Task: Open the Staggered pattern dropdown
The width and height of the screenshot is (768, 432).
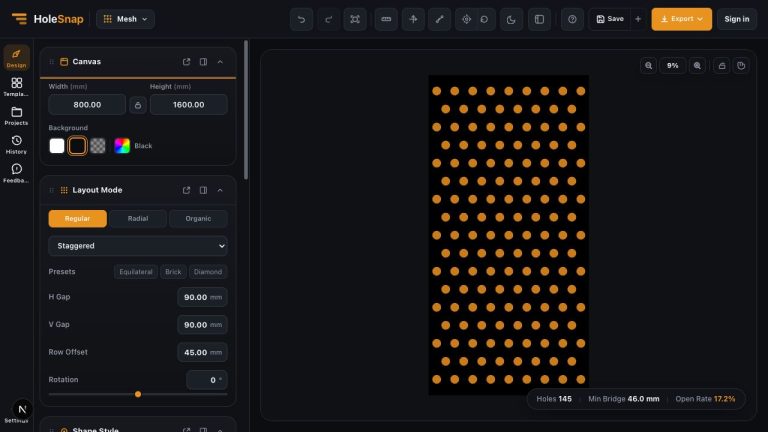Action: (138, 246)
